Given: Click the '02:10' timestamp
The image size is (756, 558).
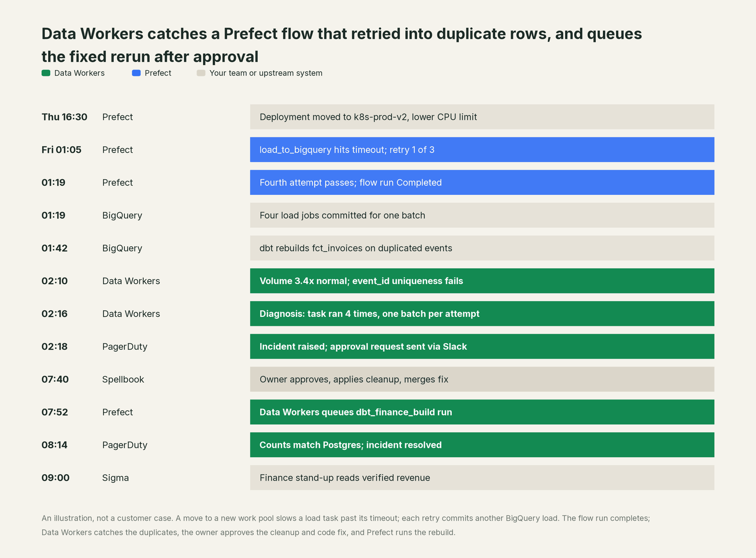Looking at the screenshot, I should [x=54, y=281].
